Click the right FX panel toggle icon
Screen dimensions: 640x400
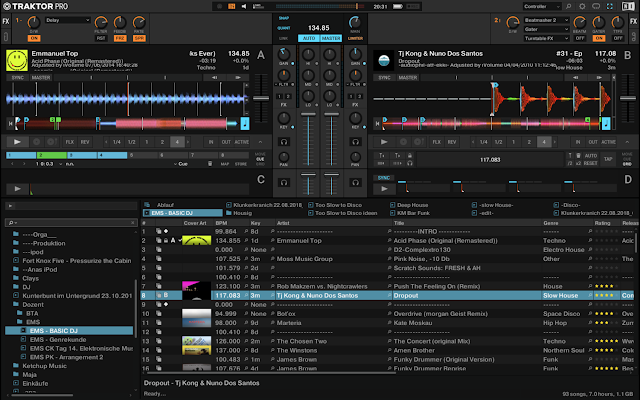point(633,21)
